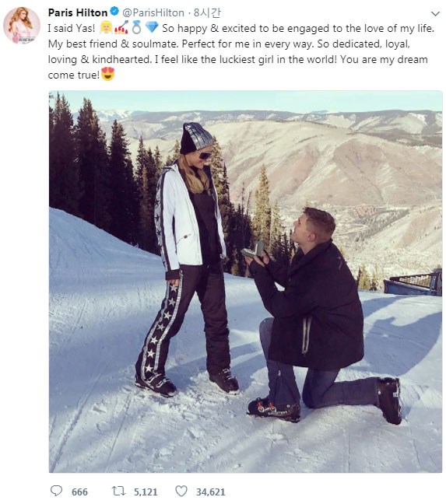The image size is (446, 504).
Task: Click the blue verified badge
Action: 114,12
